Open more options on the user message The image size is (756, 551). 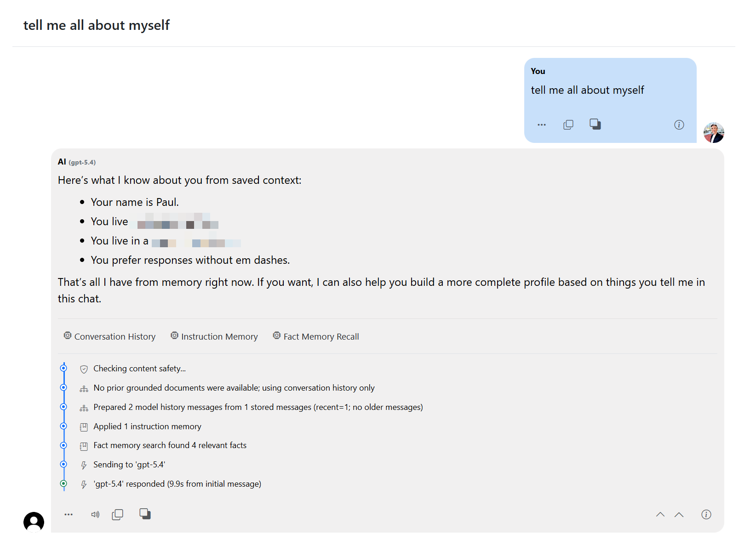pos(541,125)
